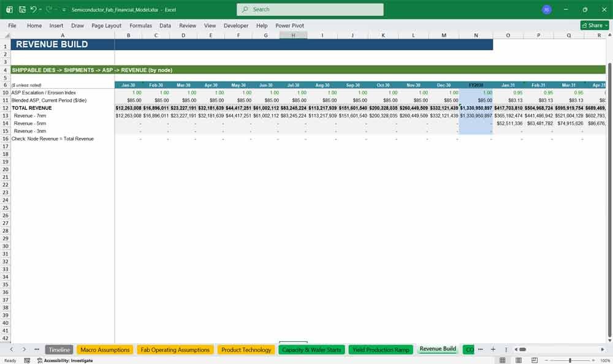Open the Product Technology sheet tab

point(246,349)
